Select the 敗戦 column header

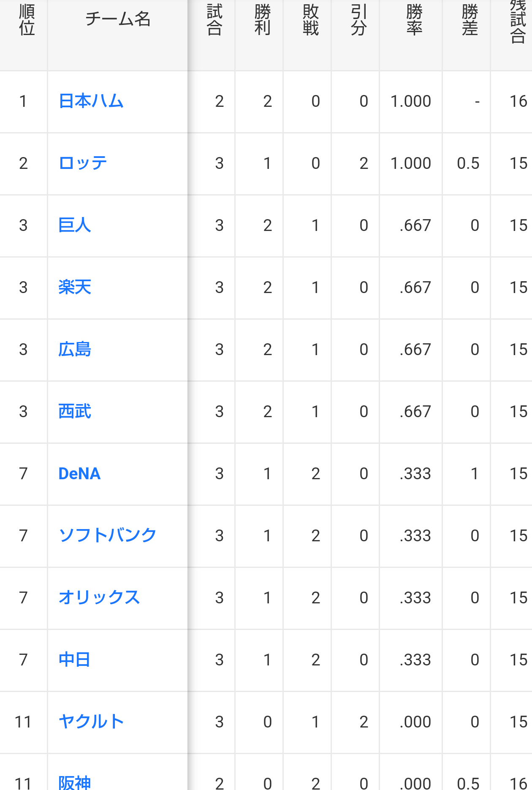[x=310, y=20]
